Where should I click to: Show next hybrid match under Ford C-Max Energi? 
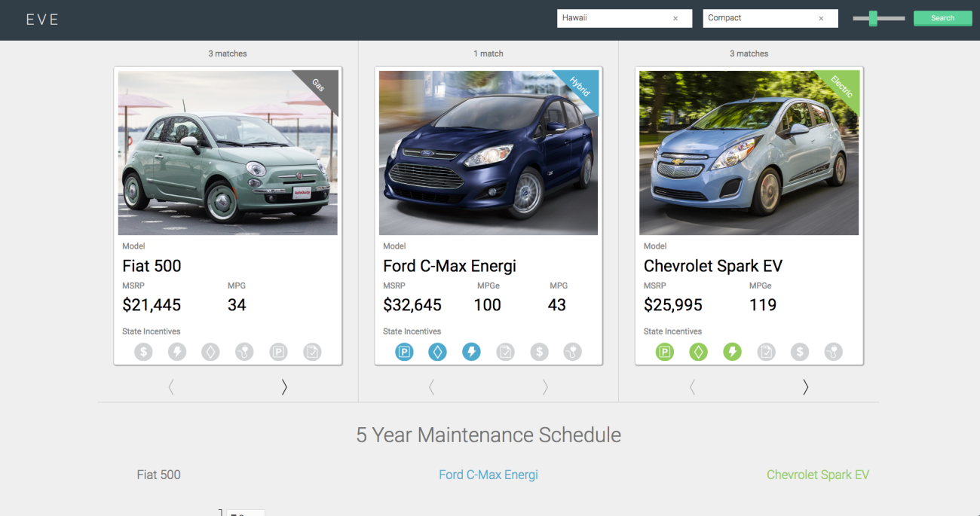click(x=545, y=387)
